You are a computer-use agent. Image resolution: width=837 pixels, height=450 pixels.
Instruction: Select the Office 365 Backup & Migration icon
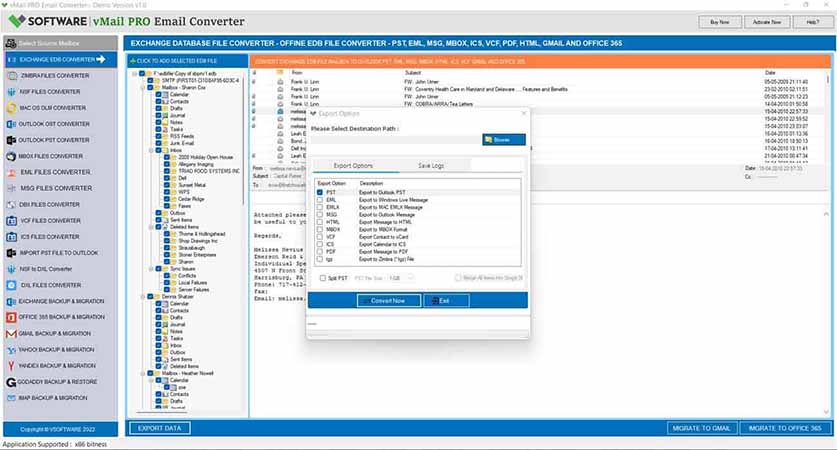pos(11,317)
